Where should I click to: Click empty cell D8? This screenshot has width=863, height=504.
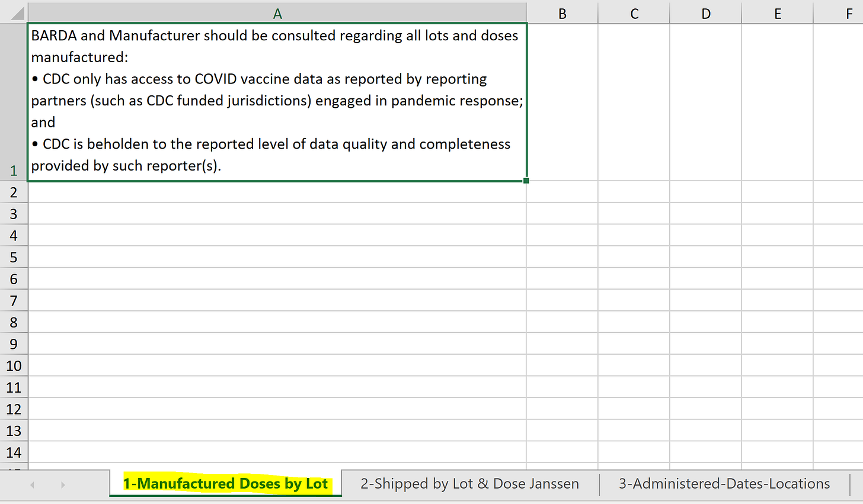(706, 322)
